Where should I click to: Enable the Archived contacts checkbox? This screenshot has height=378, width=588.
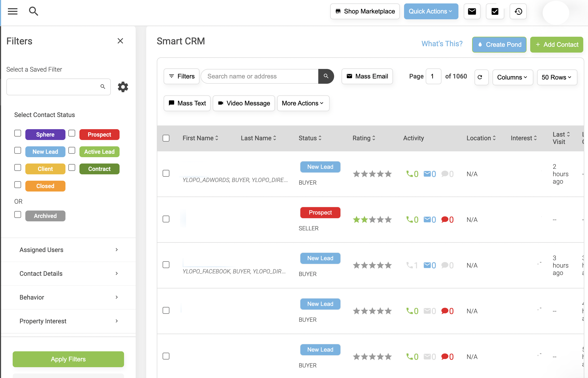click(x=18, y=215)
